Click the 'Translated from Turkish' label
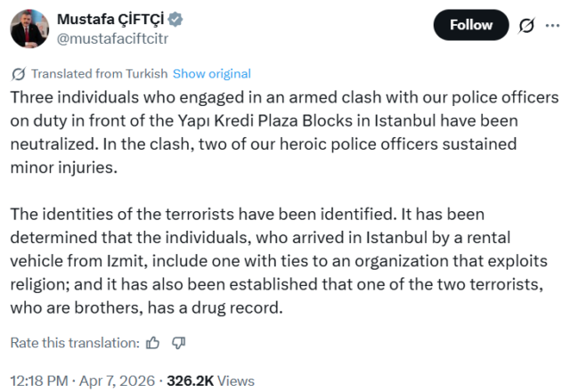The height and width of the screenshot is (392, 570). pos(98,74)
